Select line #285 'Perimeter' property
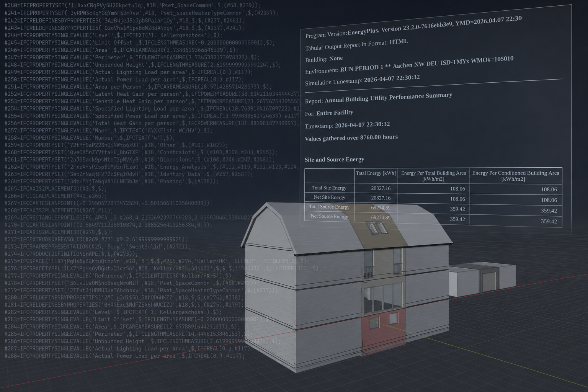Image resolution: width=588 pixels, height=392 pixels. 129,334
